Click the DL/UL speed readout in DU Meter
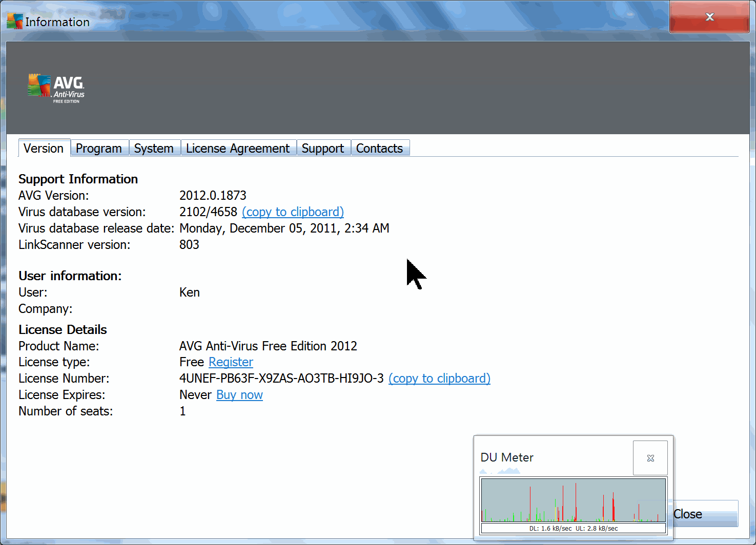 pos(574,528)
